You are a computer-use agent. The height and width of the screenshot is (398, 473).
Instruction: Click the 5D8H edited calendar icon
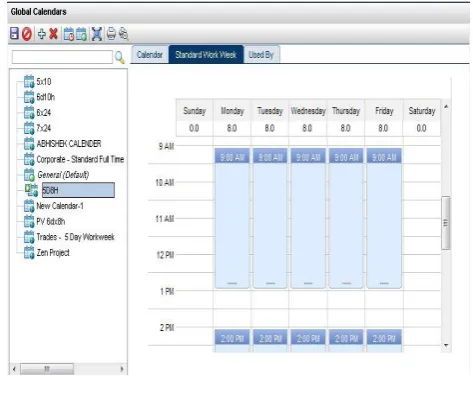point(31,190)
